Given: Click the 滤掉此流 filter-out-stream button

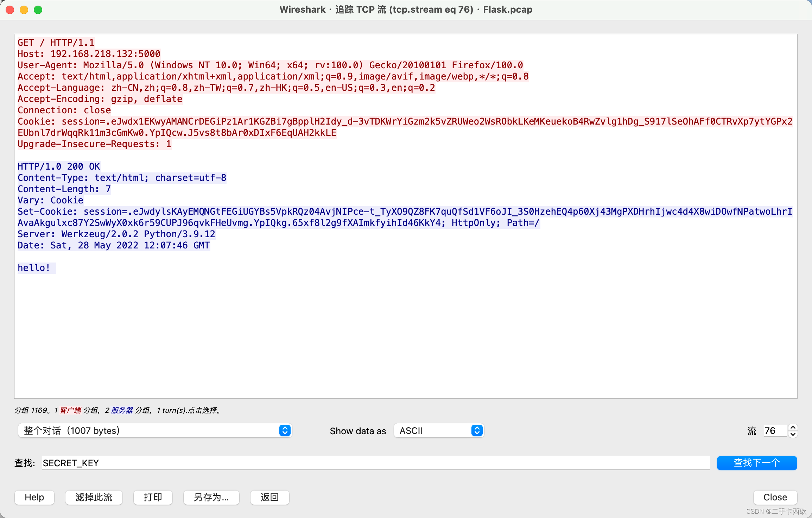Looking at the screenshot, I should [x=94, y=497].
